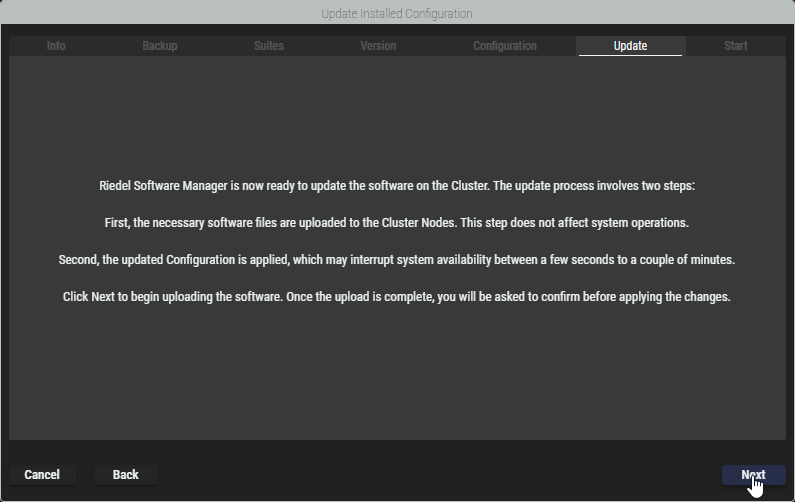Image resolution: width=795 pixels, height=502 pixels.
Task: Click the sentence starting with 'Second, the updated'
Action: (x=397, y=260)
